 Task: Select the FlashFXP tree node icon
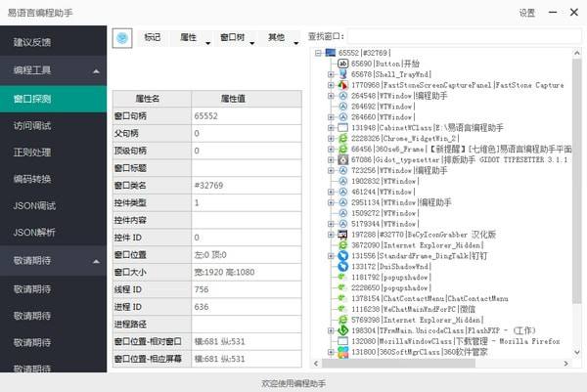(x=343, y=330)
